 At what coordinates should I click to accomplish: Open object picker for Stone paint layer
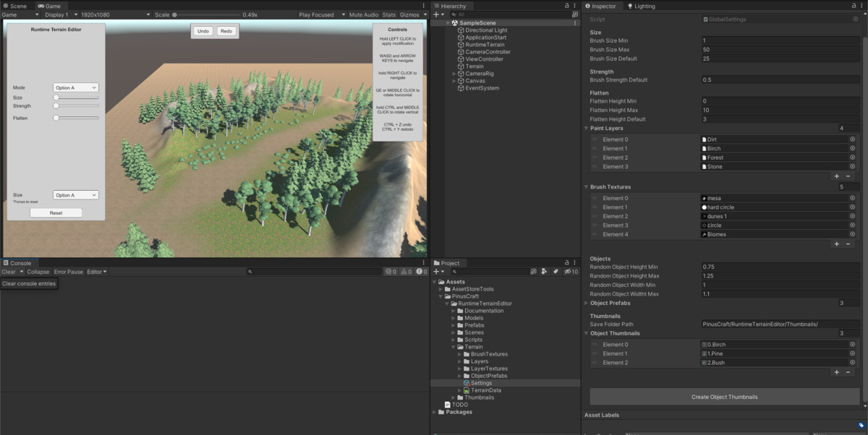click(x=852, y=167)
